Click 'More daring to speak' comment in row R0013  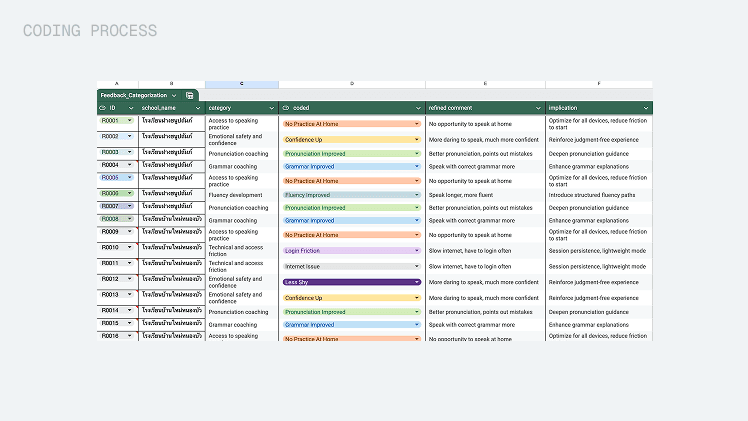coord(483,298)
